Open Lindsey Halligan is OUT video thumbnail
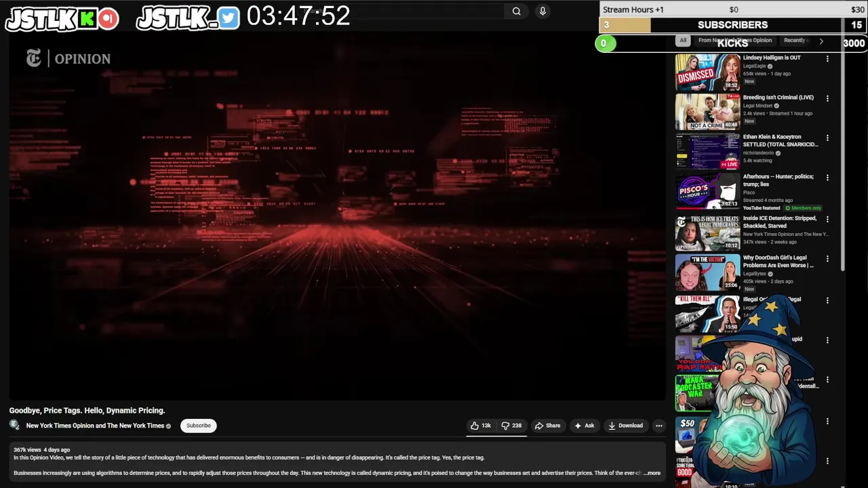The image size is (868, 488). pos(707,73)
